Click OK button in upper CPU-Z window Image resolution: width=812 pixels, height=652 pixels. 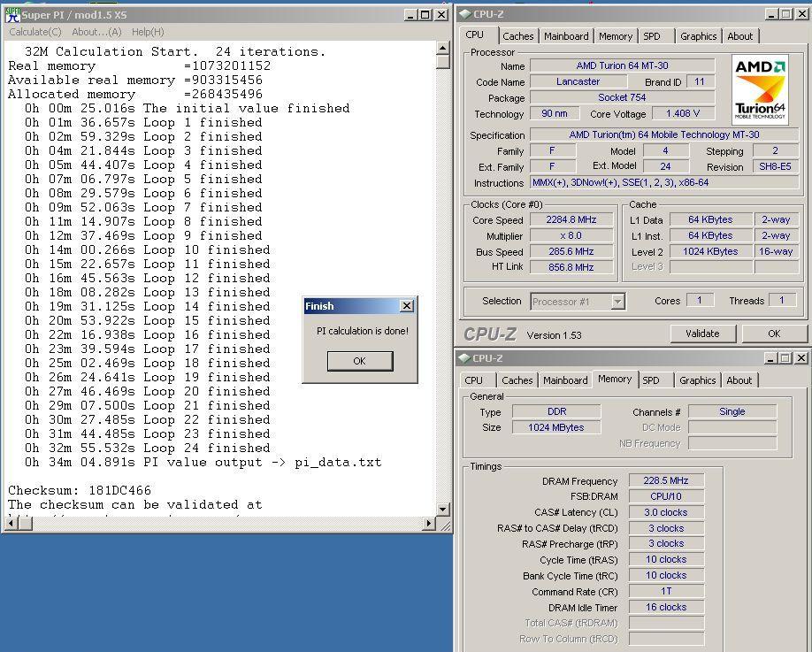774,334
